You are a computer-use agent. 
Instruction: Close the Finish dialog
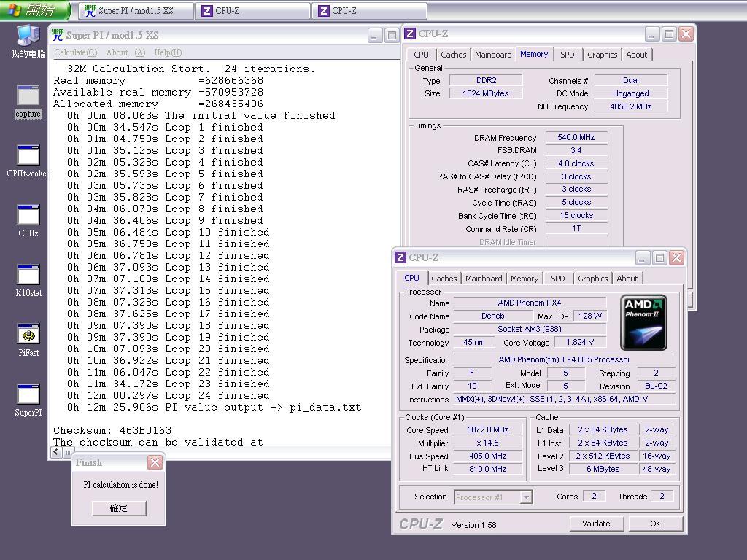click(155, 462)
